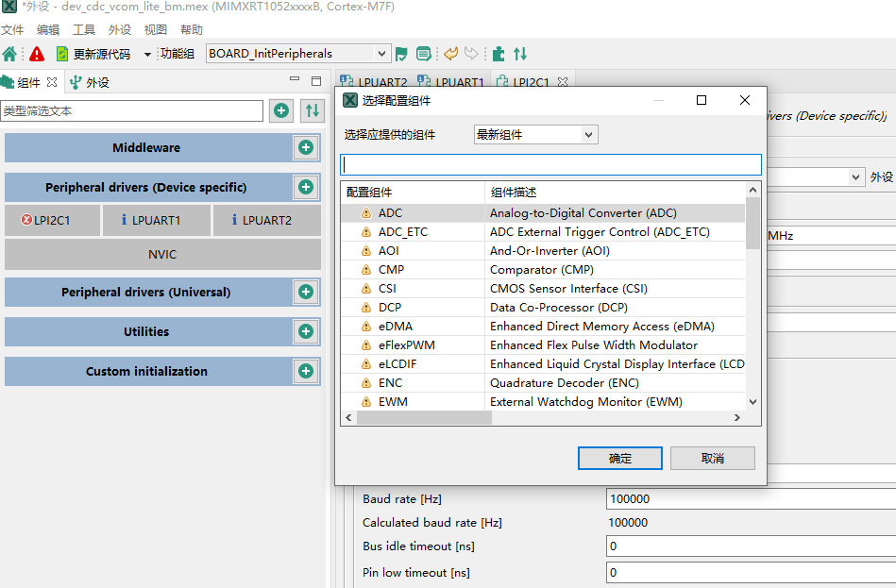The image size is (896, 588).
Task: Click the green code import toolbar icon
Action: [499, 53]
